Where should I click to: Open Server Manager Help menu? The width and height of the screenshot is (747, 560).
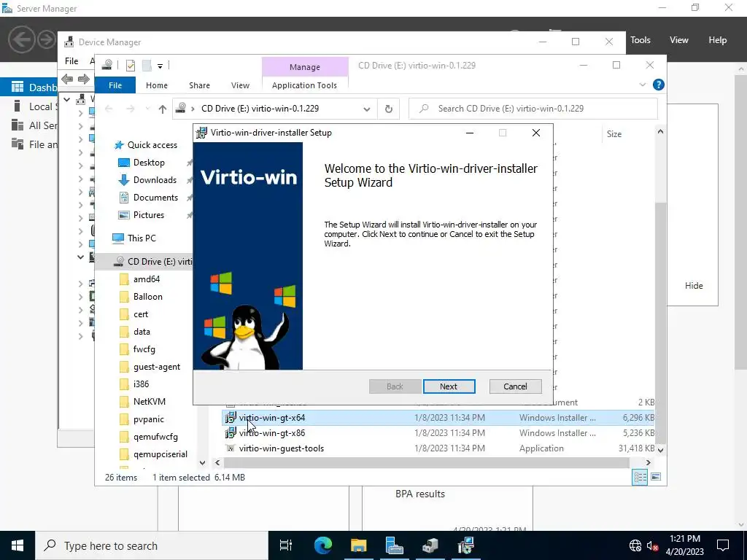point(718,40)
